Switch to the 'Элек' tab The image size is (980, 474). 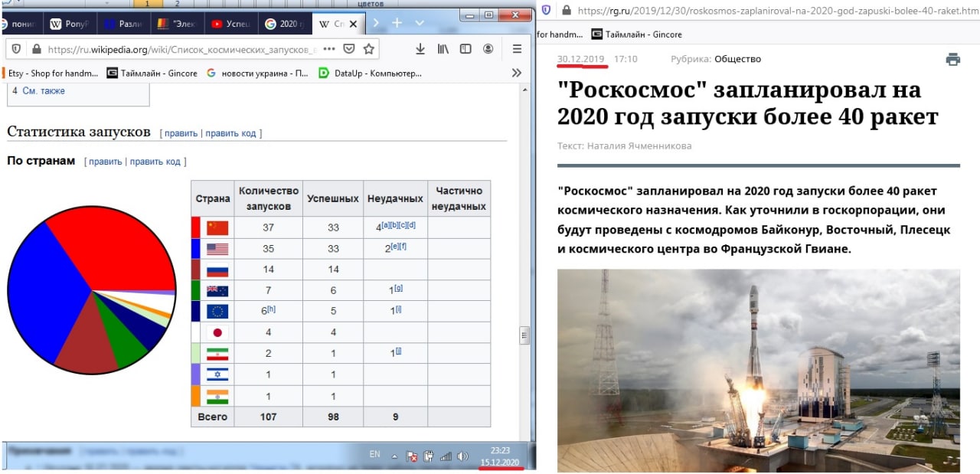tap(176, 24)
